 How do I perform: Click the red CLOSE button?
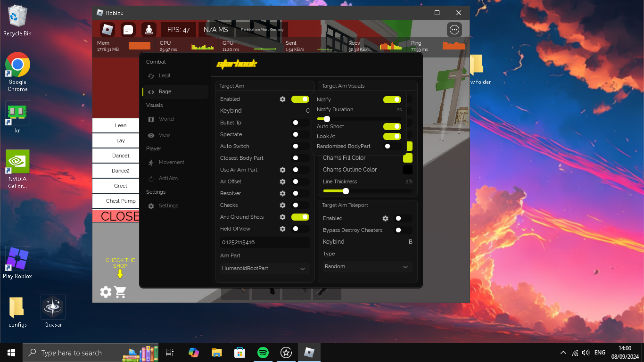pyautogui.click(x=116, y=216)
